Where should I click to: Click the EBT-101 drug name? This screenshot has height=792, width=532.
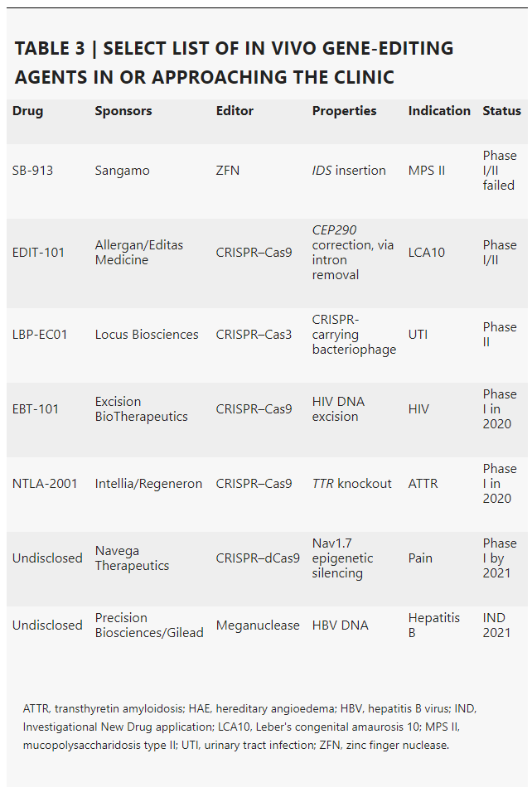coord(36,409)
